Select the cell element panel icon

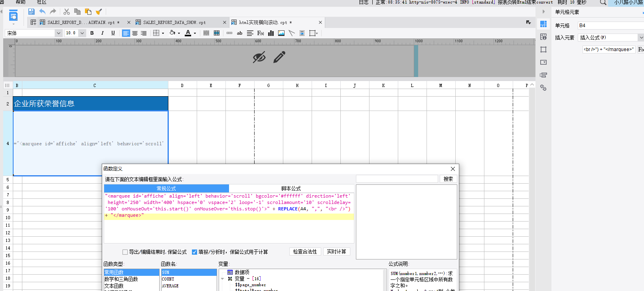(543, 24)
